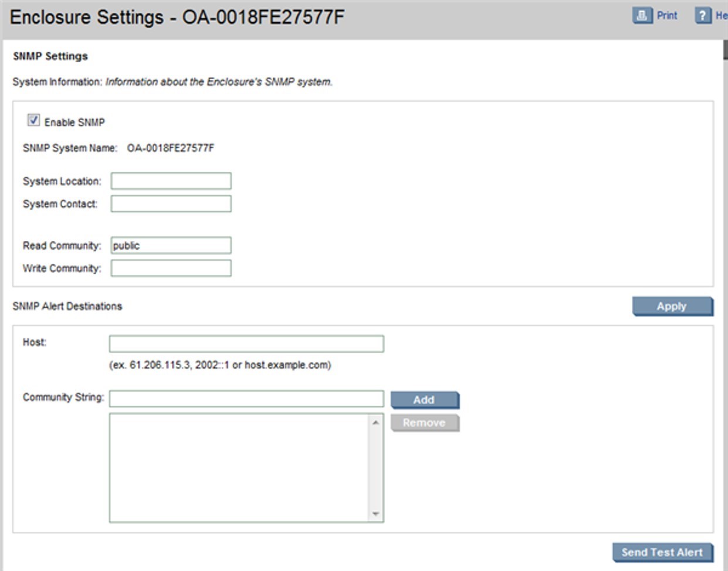
Task: Click inside the Write Community field
Action: 170,267
